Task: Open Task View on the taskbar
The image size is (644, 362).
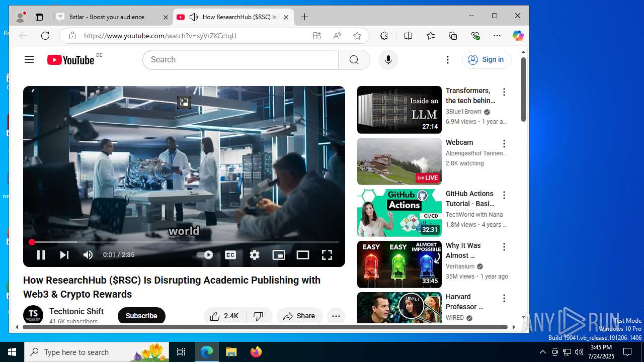Action: (x=181, y=352)
